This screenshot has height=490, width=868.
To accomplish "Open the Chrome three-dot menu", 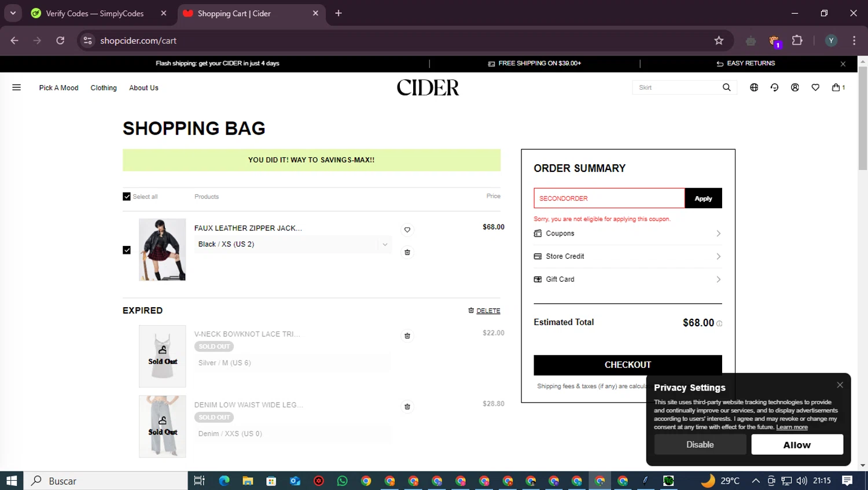I will [854, 40].
